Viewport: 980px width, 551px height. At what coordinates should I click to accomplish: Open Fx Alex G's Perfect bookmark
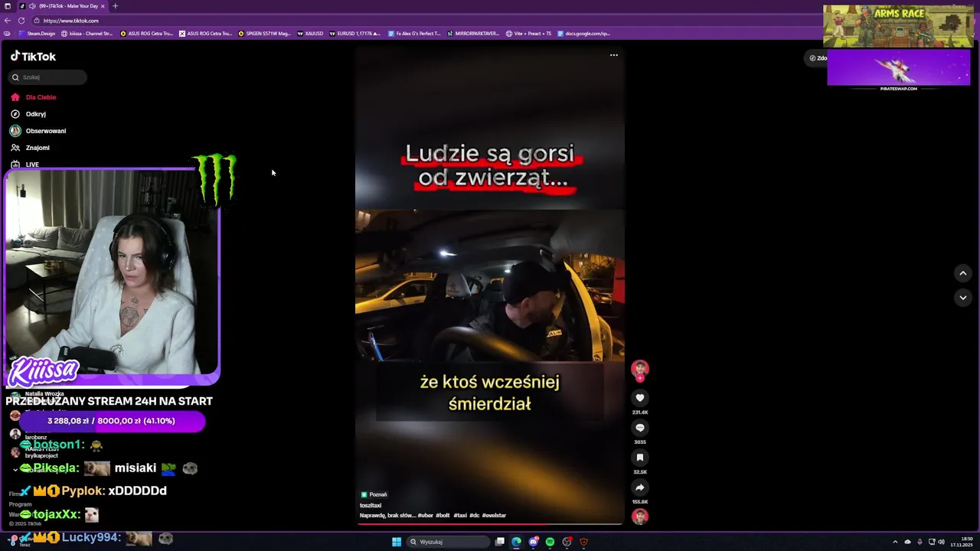(414, 34)
